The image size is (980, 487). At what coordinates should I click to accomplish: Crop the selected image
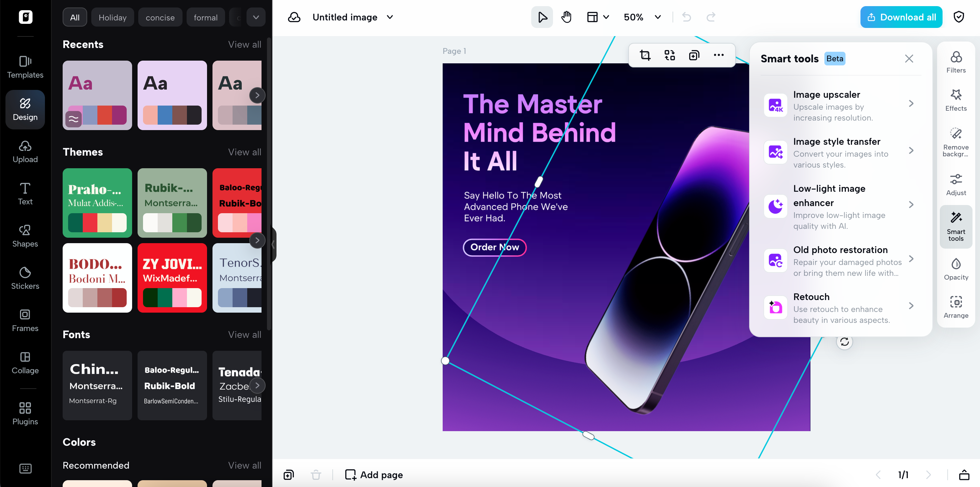645,55
